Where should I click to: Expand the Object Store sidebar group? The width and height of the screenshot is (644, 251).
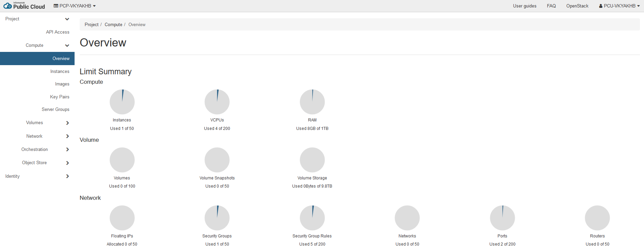[x=37, y=163]
